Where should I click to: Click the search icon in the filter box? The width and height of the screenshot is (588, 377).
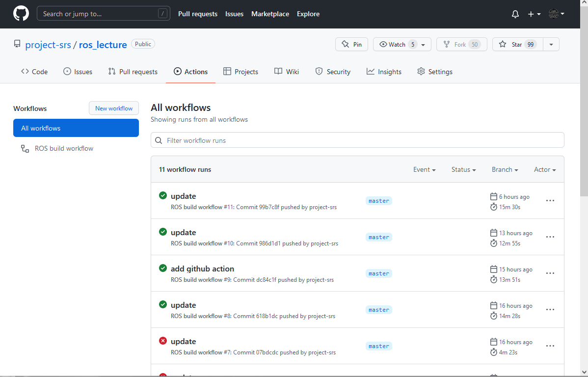159,140
